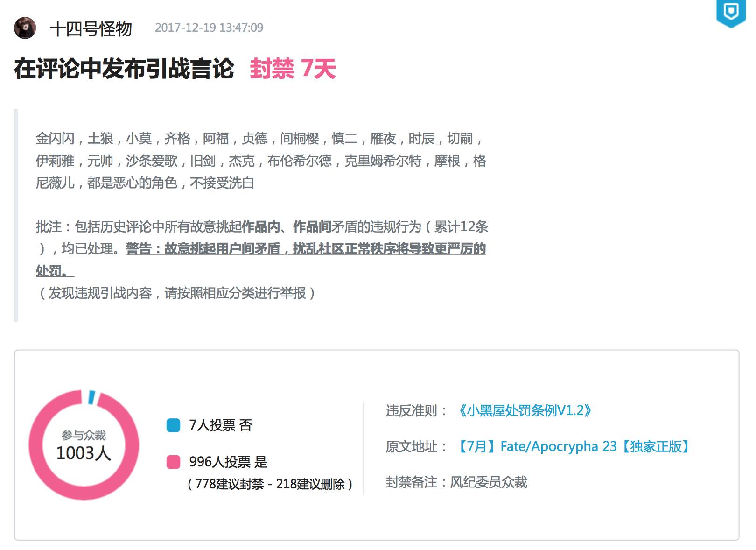Click the pink 封禁 7天 label
The height and width of the screenshot is (550, 756).
(x=293, y=69)
